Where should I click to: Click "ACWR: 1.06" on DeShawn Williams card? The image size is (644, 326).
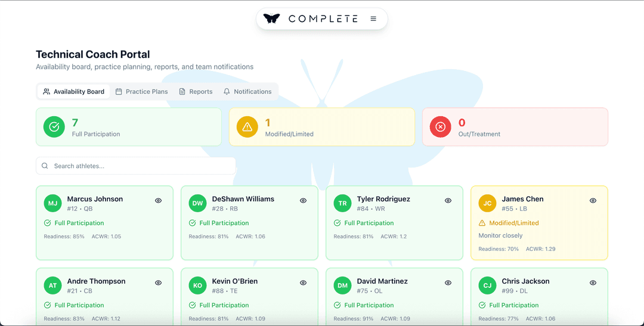coord(250,237)
